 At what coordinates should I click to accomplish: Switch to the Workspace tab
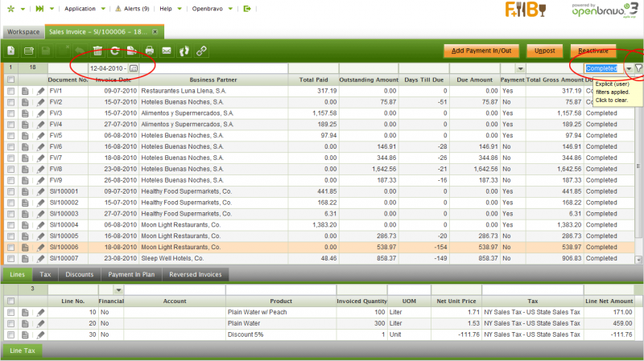(23, 31)
